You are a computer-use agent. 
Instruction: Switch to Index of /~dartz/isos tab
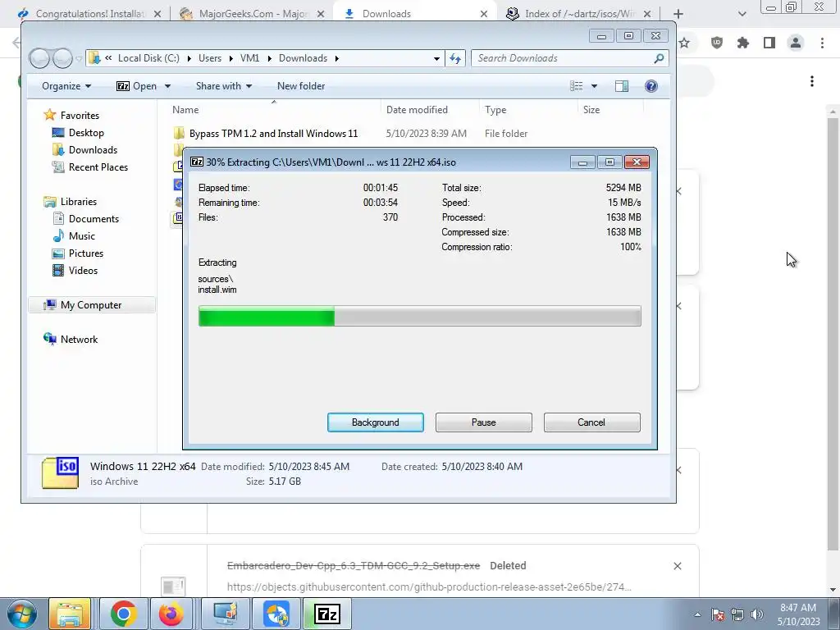(x=578, y=14)
